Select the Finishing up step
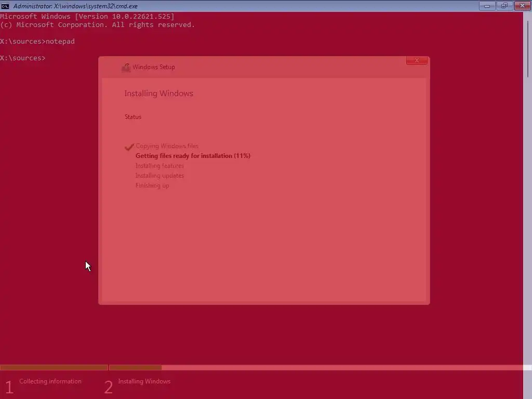Viewport: 532px width, 399px height. (x=152, y=185)
